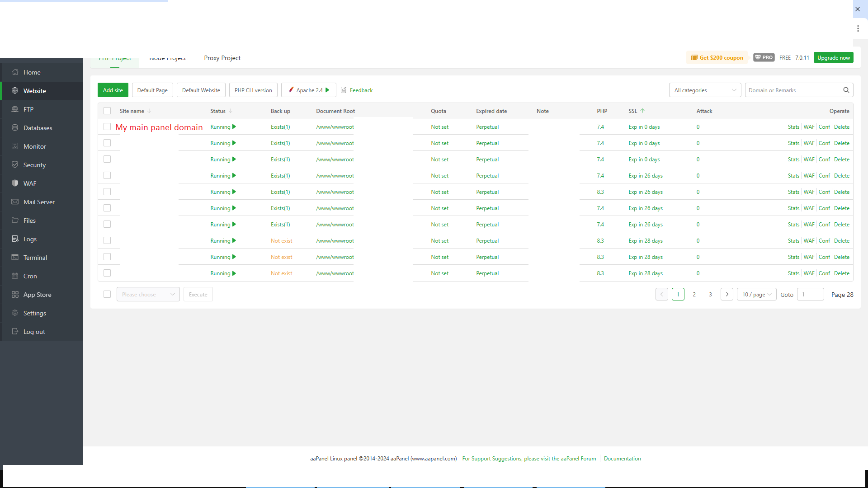
Task: Expand the All categories dropdown
Action: tap(705, 90)
